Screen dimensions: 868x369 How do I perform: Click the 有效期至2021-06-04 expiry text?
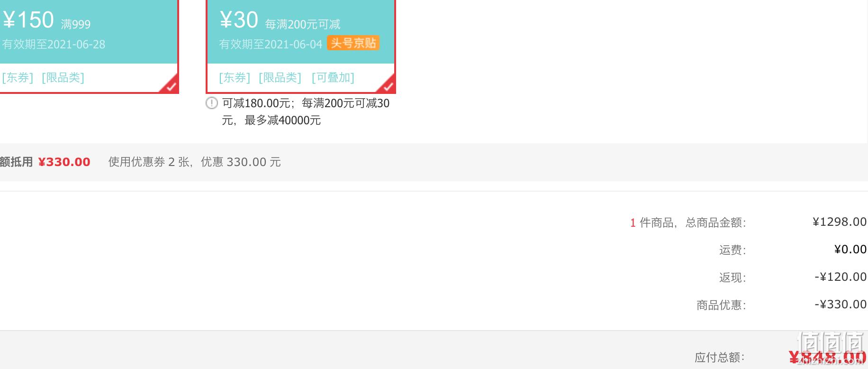[x=271, y=45]
